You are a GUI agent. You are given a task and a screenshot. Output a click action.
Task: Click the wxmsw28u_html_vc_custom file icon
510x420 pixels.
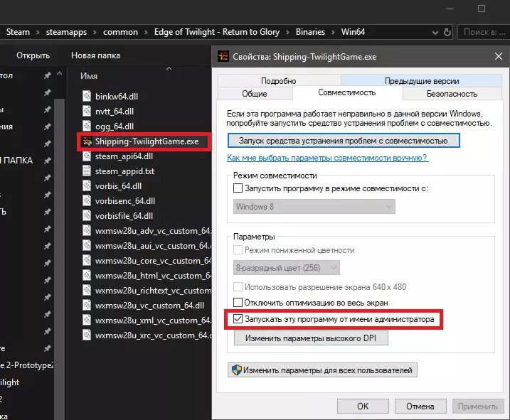click(x=87, y=276)
